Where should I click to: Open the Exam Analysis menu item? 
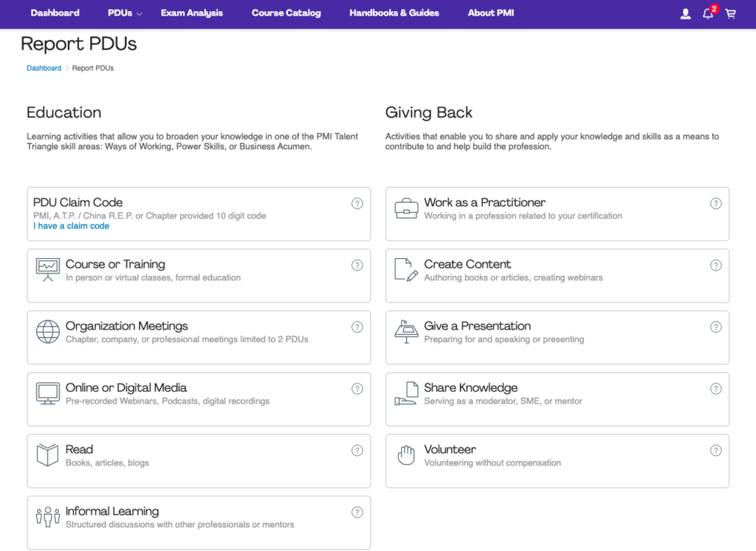[191, 13]
